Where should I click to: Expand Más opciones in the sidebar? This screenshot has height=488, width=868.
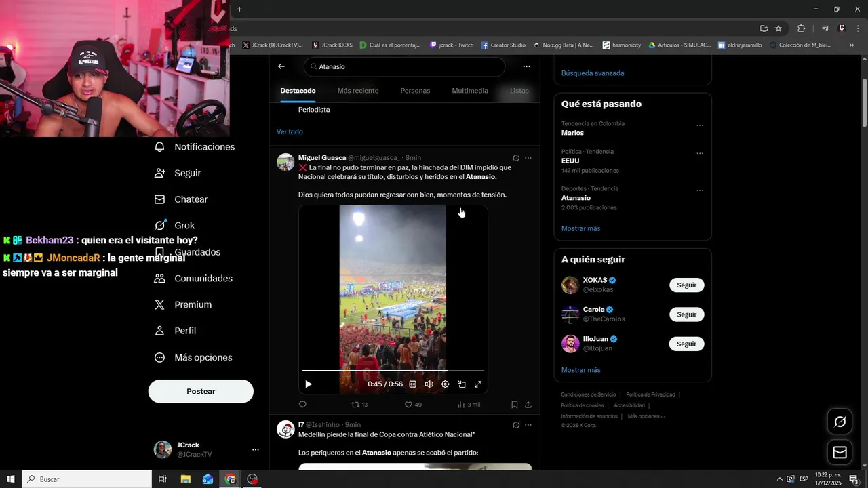click(x=193, y=357)
